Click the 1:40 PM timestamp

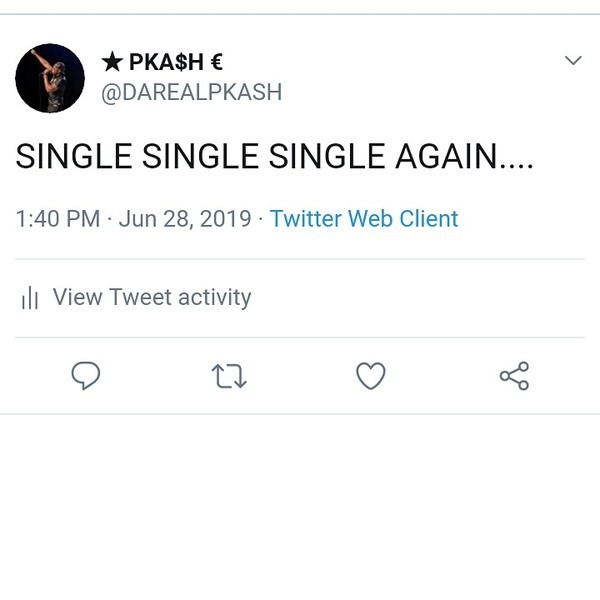click(x=57, y=218)
